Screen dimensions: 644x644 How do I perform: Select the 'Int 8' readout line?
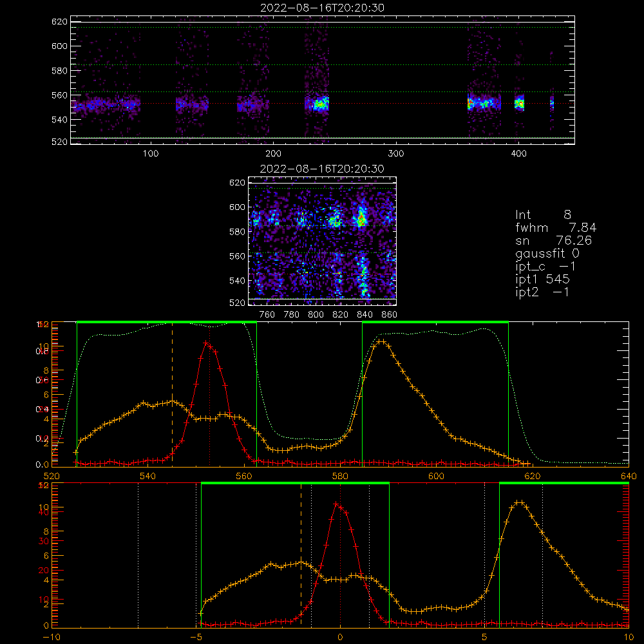(x=544, y=215)
